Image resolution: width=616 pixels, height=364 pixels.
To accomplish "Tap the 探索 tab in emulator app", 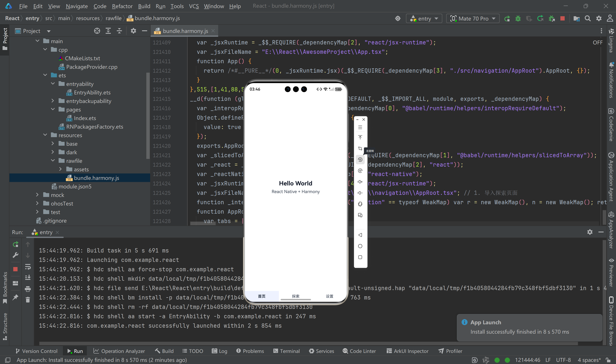I will [296, 296].
